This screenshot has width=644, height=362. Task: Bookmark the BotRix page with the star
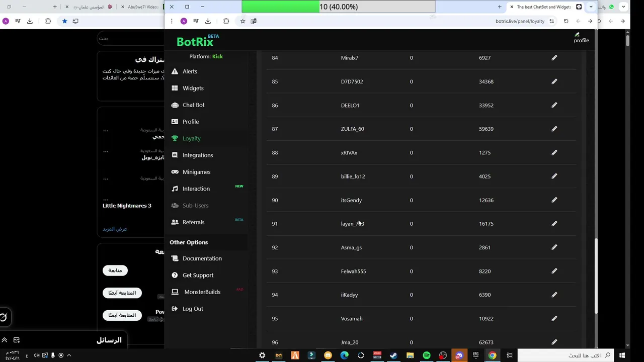pos(243,21)
